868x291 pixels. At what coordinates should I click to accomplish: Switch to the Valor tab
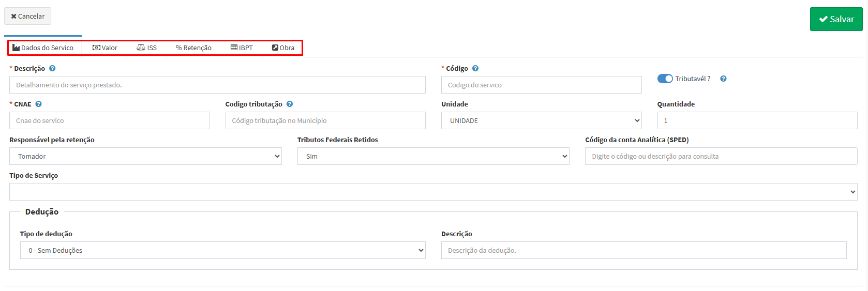(105, 48)
